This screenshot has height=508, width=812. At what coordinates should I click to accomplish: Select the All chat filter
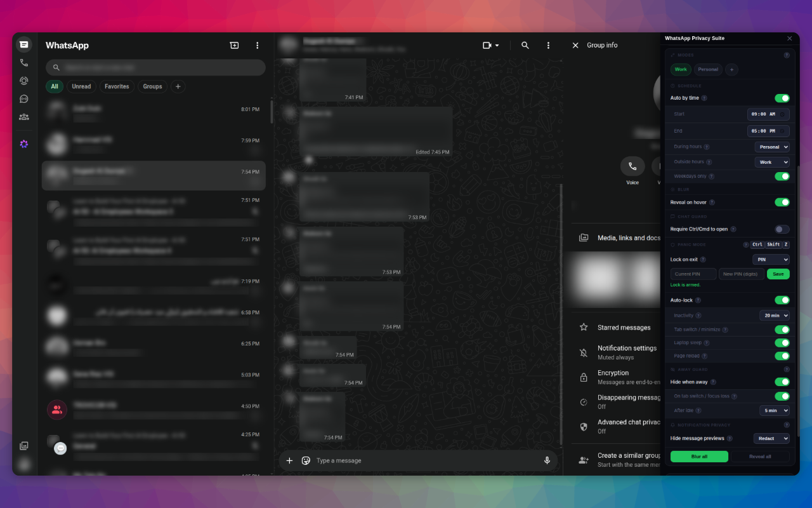click(55, 86)
